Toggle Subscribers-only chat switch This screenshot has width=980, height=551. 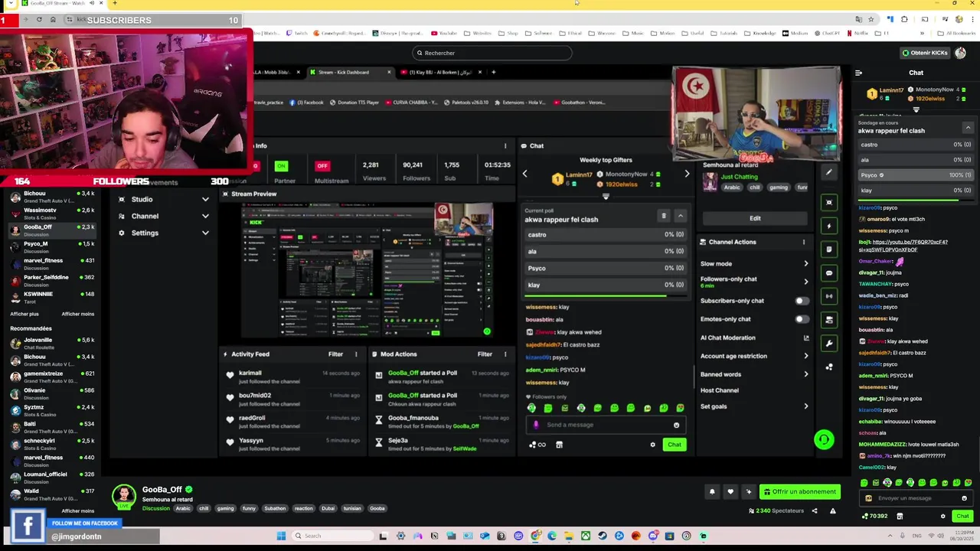pos(802,301)
